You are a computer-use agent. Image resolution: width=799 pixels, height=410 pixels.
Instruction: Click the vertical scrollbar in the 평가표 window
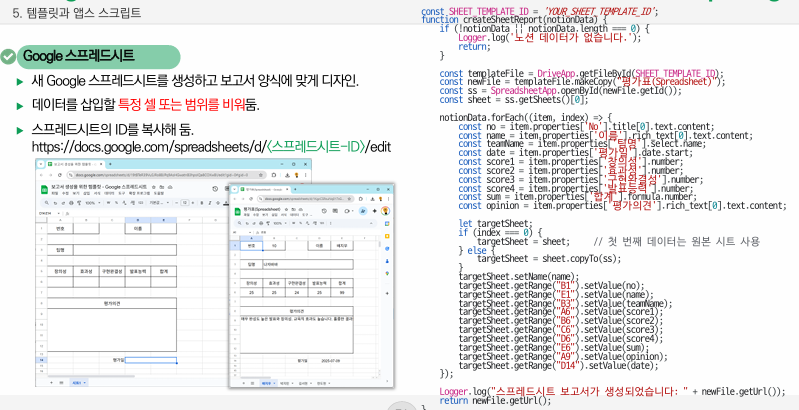click(380, 244)
